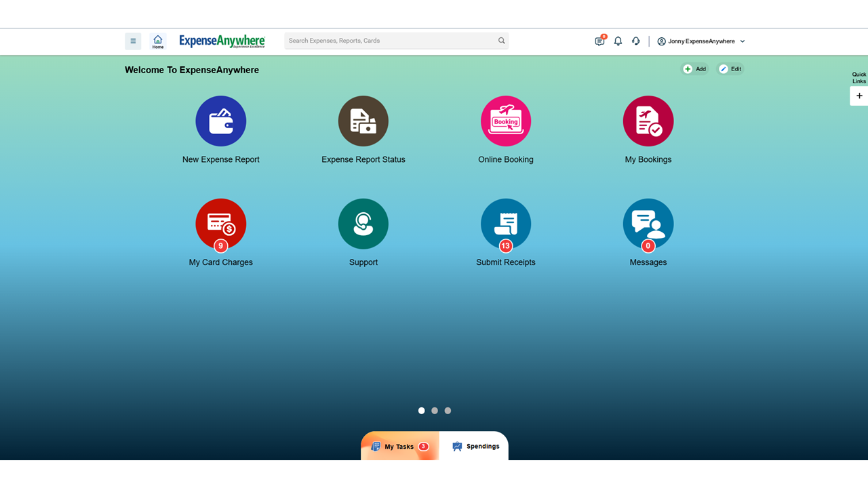Expand the Jonny ExpenseAnywhere account menu

tap(701, 41)
